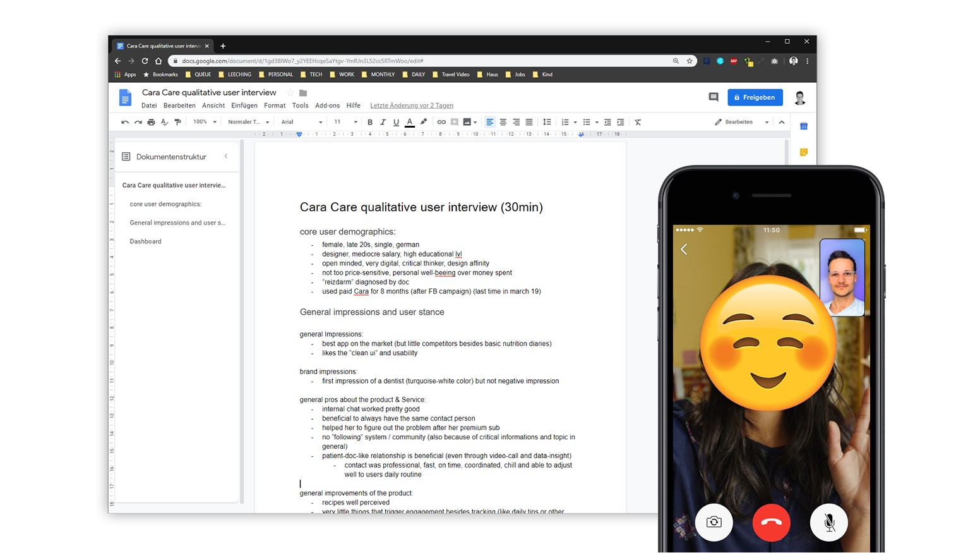The width and height of the screenshot is (980, 553).
Task: Open the Bearbeiten editing mode dropdown
Action: 742,122
